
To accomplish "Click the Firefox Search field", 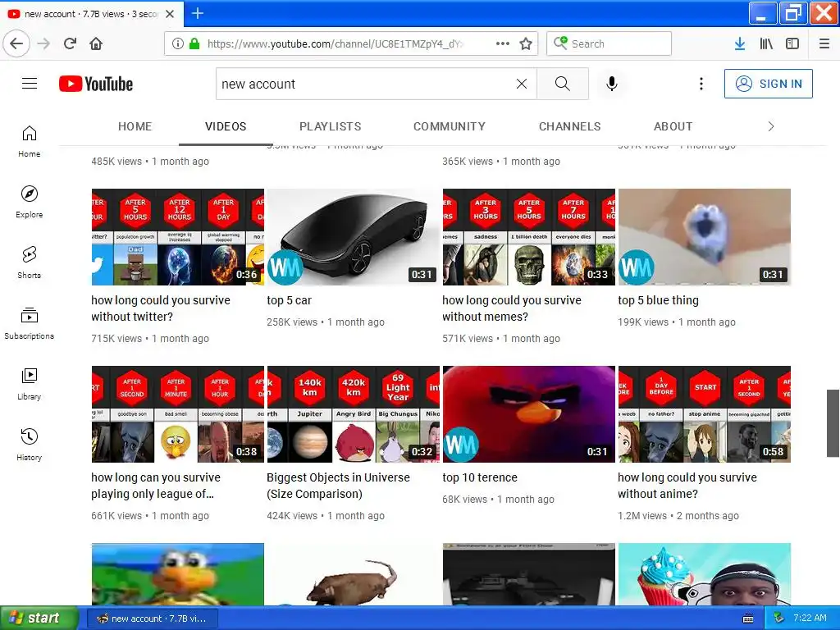I will click(609, 43).
